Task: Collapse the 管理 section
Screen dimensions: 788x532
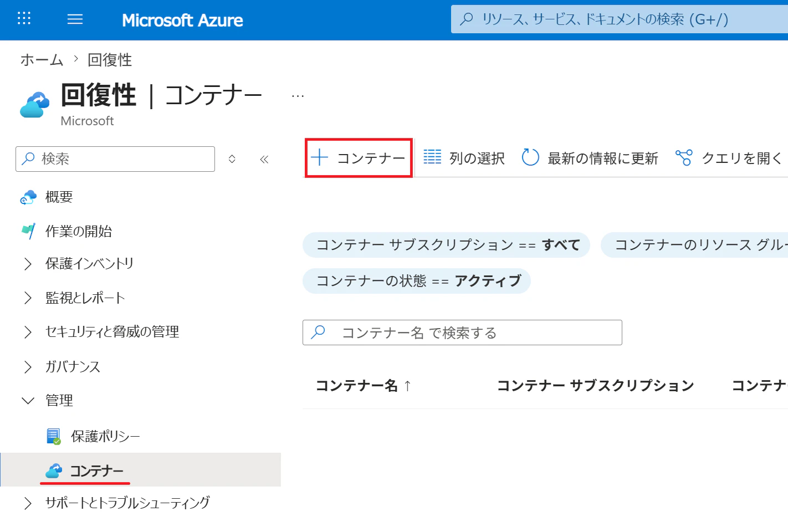Action: (x=28, y=400)
